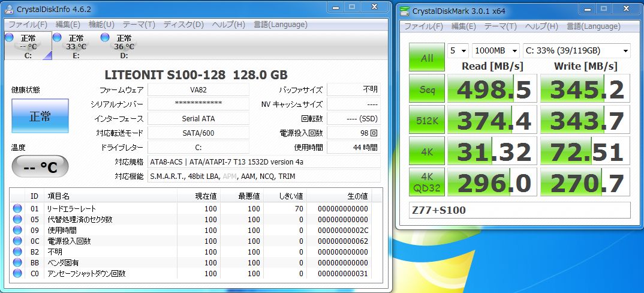The height and width of the screenshot is (293, 644).
Task: Click LITEONIT S100-128 drive title
Action: (x=196, y=75)
